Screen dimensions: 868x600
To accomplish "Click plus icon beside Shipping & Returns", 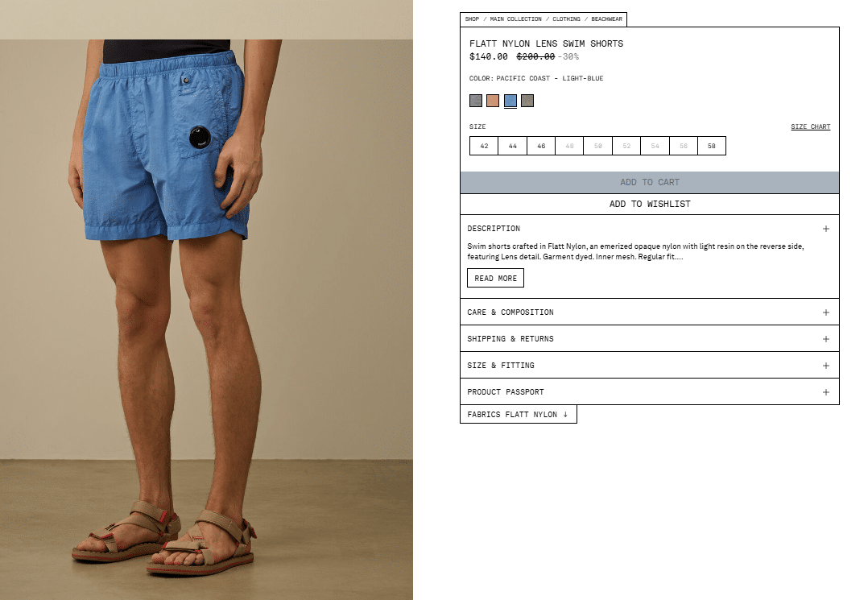I will coord(825,339).
